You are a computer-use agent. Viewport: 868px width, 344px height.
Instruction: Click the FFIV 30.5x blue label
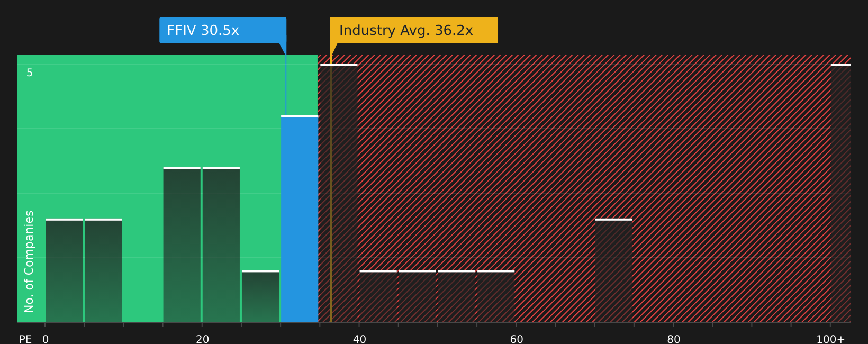click(x=223, y=30)
